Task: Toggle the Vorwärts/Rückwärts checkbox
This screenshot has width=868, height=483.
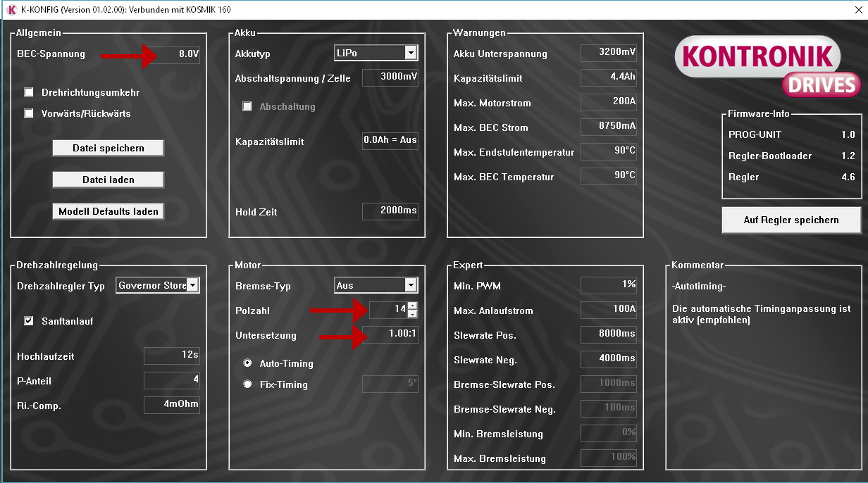Action: (x=29, y=113)
